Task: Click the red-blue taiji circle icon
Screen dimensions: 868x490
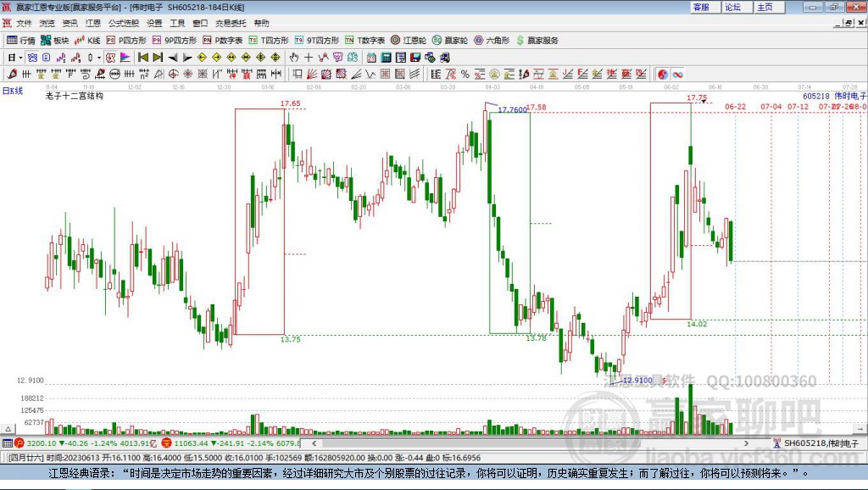Action: coord(663,75)
